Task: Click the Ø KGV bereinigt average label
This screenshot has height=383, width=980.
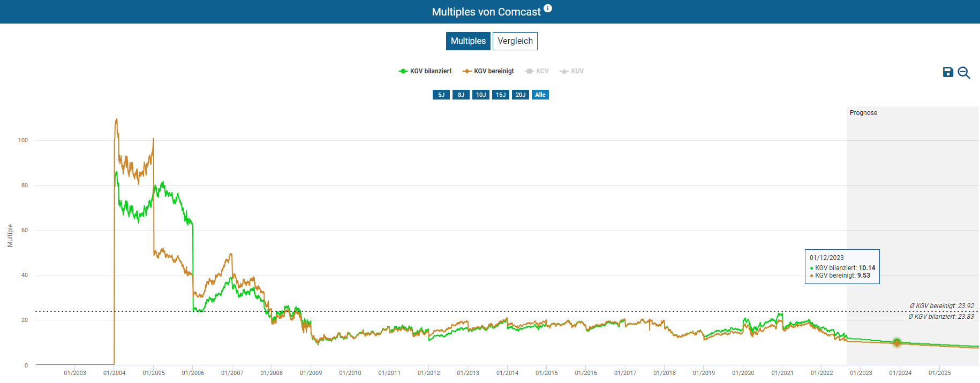Action: click(941, 306)
